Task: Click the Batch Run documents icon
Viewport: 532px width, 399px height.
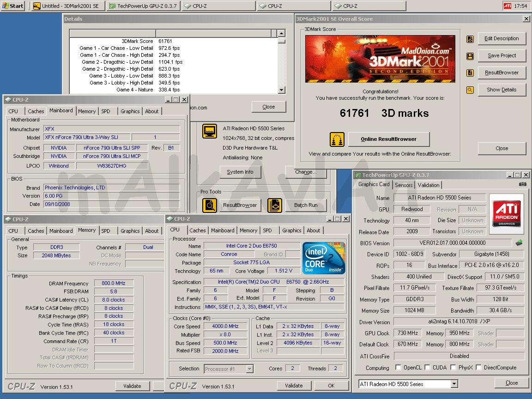Action: (274, 205)
